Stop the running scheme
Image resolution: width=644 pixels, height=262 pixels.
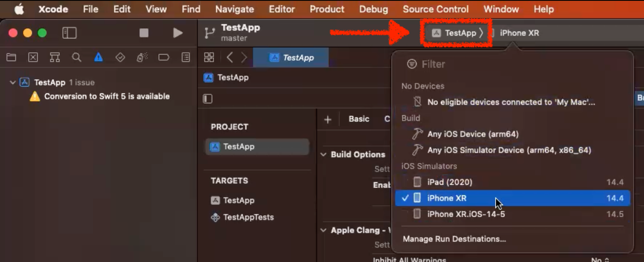pyautogui.click(x=144, y=33)
